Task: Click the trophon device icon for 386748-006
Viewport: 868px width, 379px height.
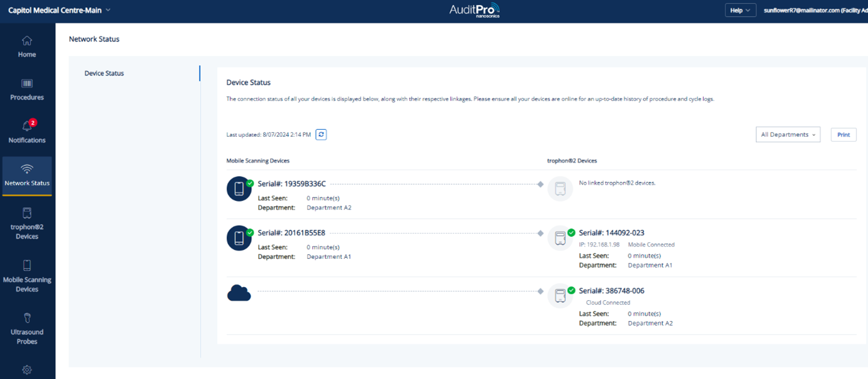Action: pyautogui.click(x=560, y=296)
